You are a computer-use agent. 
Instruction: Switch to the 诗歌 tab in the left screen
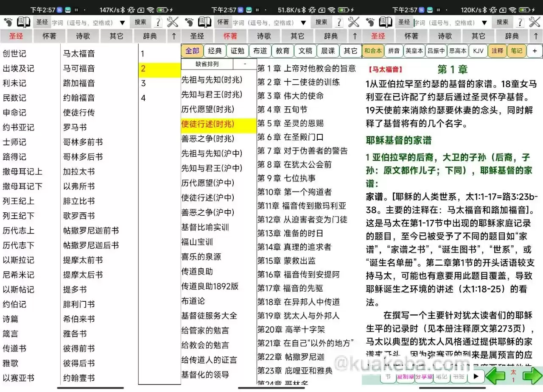pyautogui.click(x=83, y=36)
